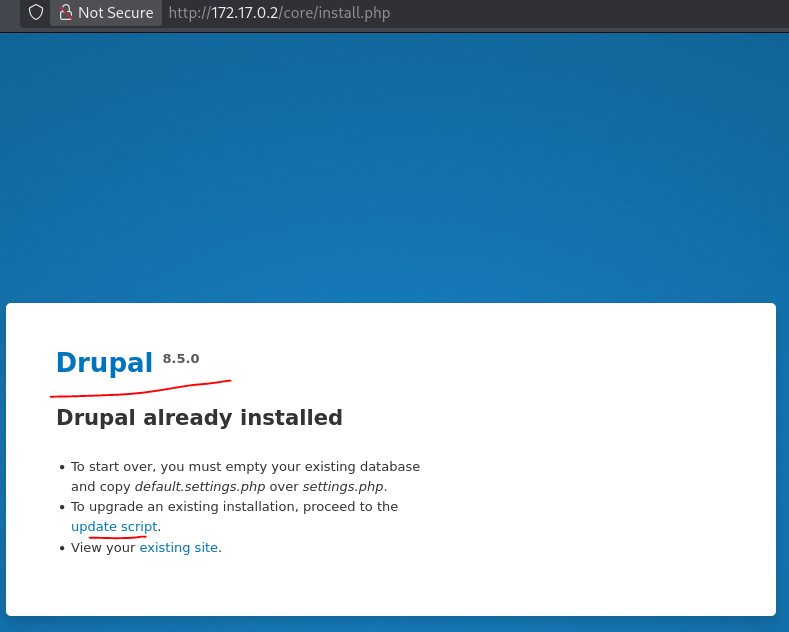
Task: Open the "update script" link
Action: pyautogui.click(x=114, y=527)
